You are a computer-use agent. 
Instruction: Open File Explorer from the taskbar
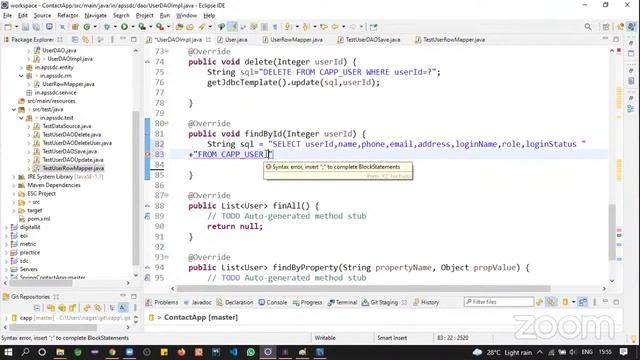click(60, 352)
